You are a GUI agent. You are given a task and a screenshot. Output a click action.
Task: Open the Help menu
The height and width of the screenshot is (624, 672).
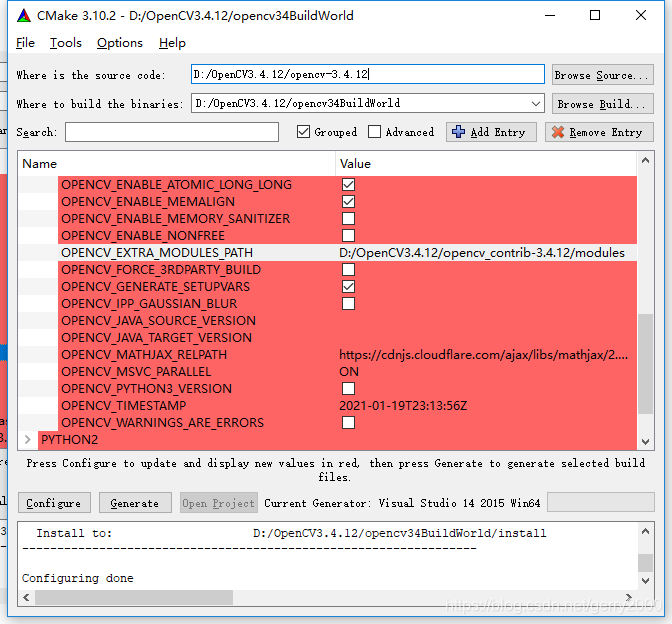(172, 43)
